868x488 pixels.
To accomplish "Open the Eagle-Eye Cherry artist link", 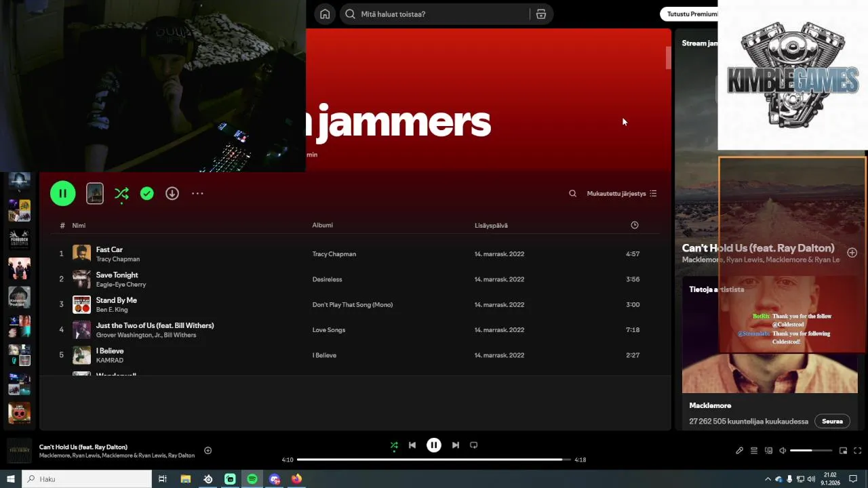I will tap(121, 285).
